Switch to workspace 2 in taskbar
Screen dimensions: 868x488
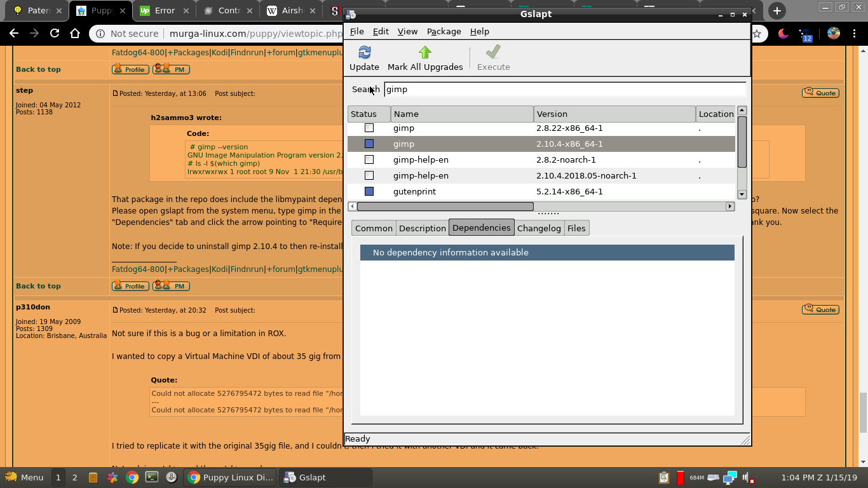[x=74, y=477]
